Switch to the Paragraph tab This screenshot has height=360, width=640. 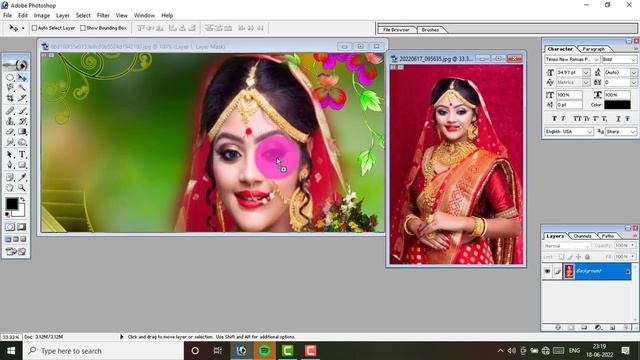593,49
